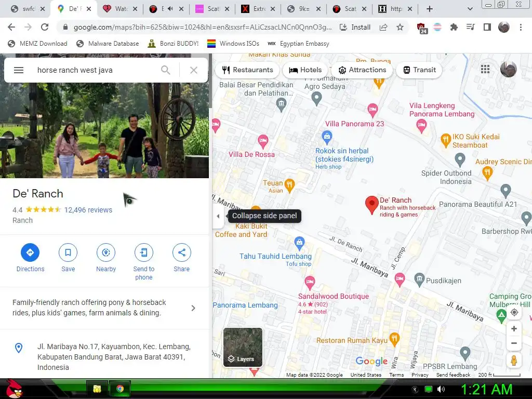Bookmark this page with the star

(x=400, y=27)
